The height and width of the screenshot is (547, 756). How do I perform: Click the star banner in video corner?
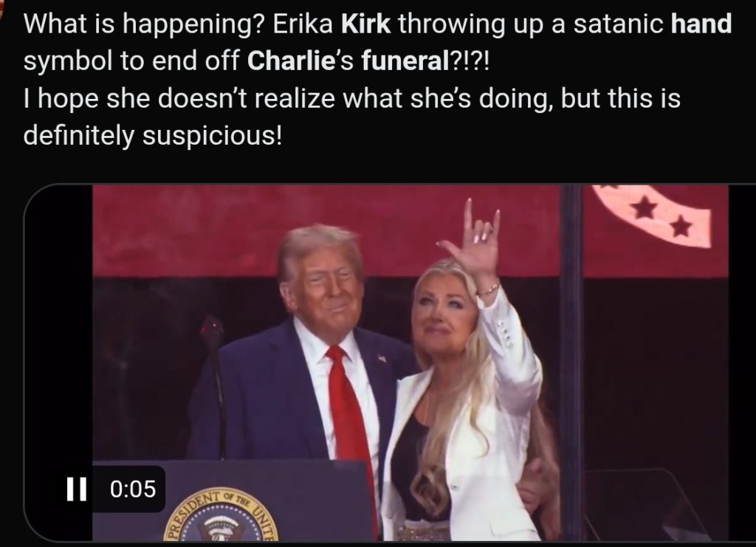click(x=653, y=216)
